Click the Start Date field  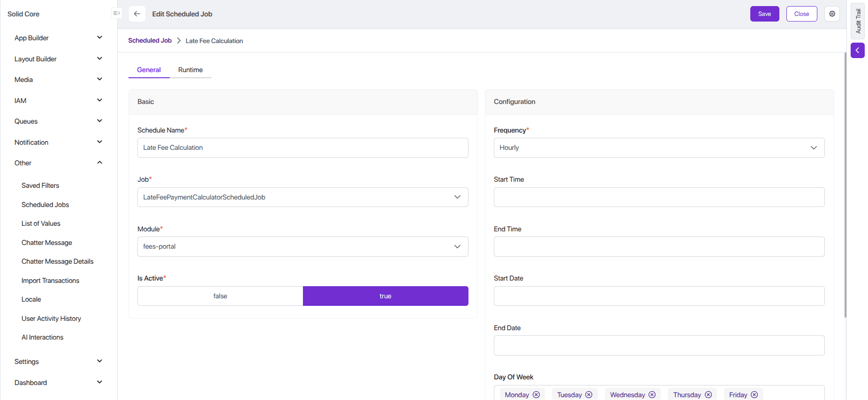pos(659,296)
